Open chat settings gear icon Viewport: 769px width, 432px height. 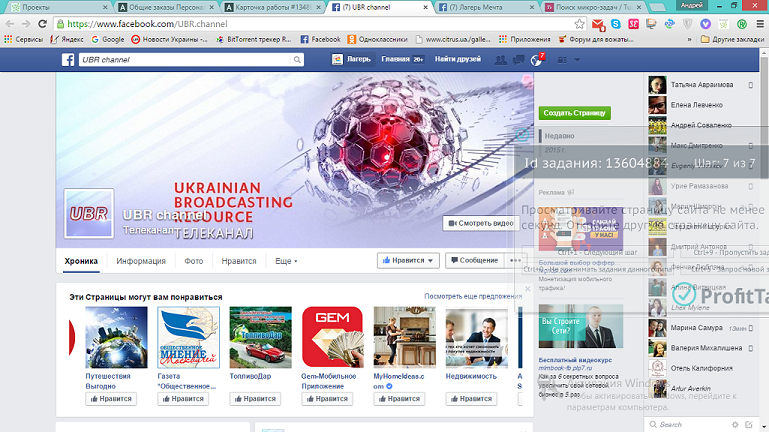point(735,424)
